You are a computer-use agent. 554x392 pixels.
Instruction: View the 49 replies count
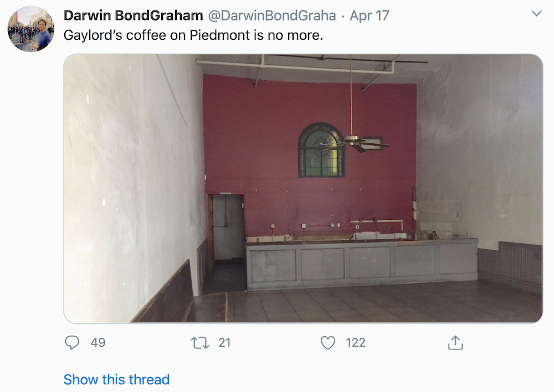[x=98, y=343]
